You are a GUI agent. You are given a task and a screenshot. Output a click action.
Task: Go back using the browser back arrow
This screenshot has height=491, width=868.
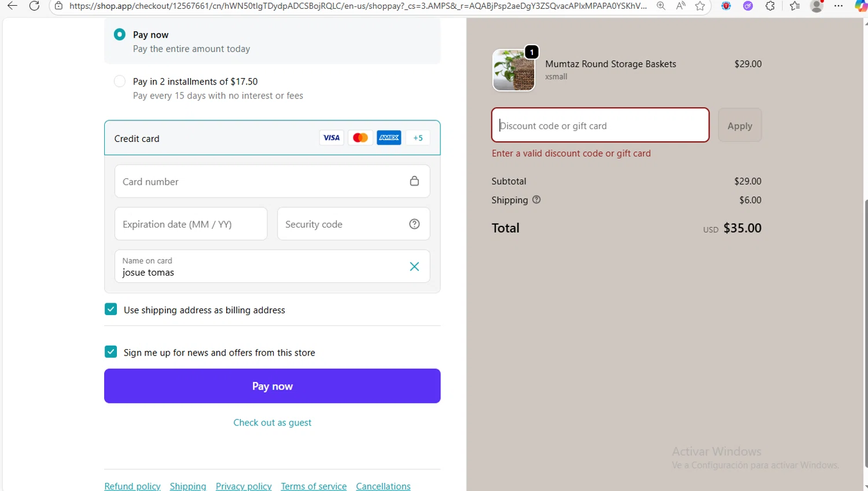12,6
